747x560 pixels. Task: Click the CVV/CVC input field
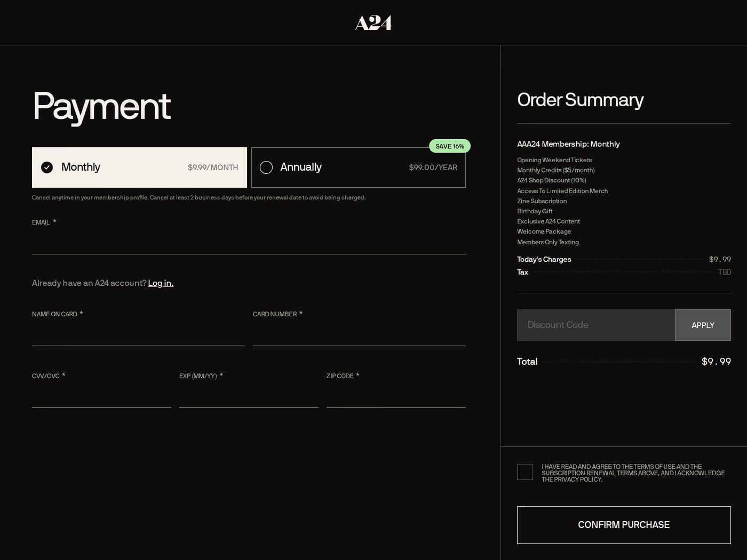[x=101, y=396]
